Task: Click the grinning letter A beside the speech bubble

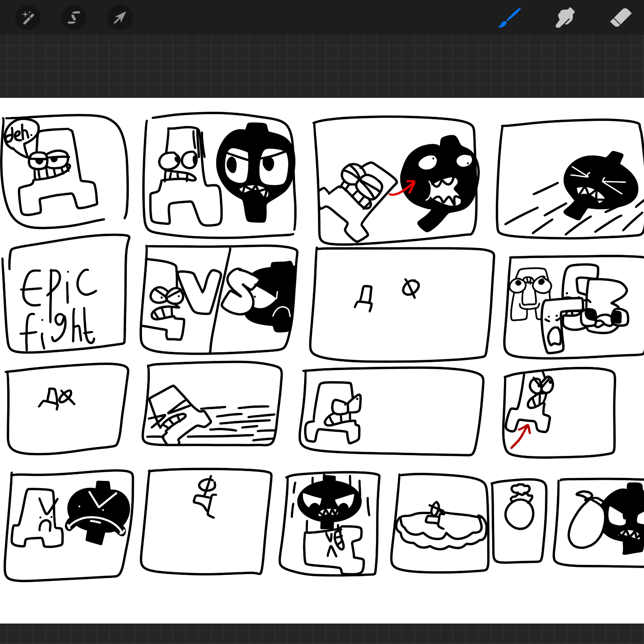Action: [60, 171]
